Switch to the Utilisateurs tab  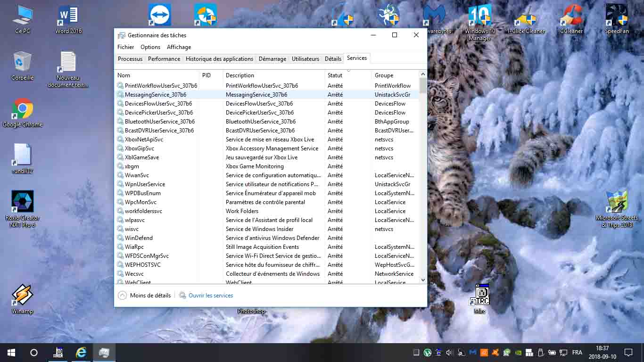click(x=305, y=59)
